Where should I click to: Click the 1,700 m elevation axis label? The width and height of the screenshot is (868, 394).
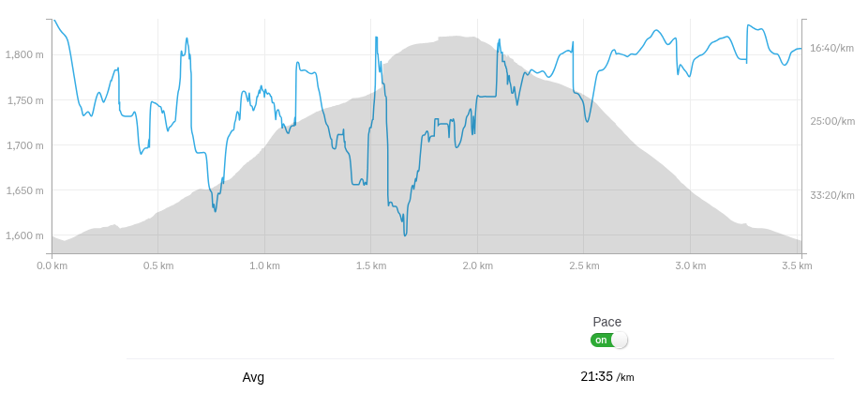24,145
